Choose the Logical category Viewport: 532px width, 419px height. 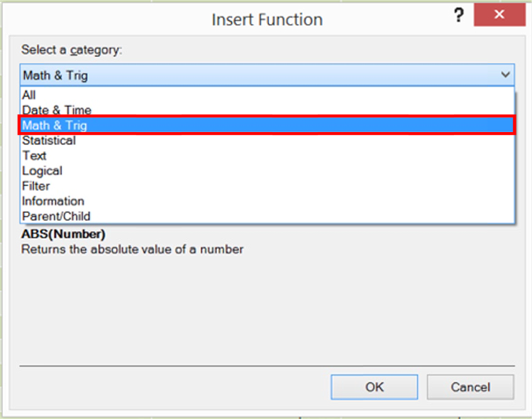(42, 170)
